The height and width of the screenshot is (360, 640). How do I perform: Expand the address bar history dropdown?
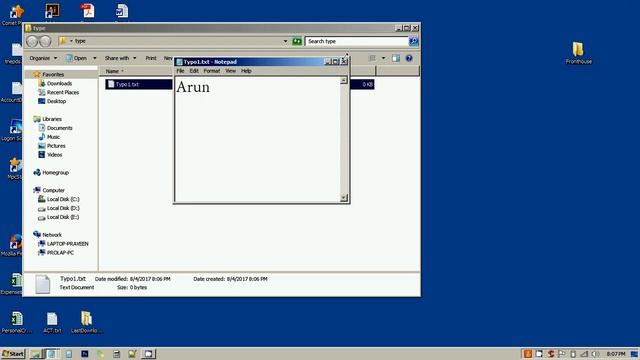tap(285, 41)
